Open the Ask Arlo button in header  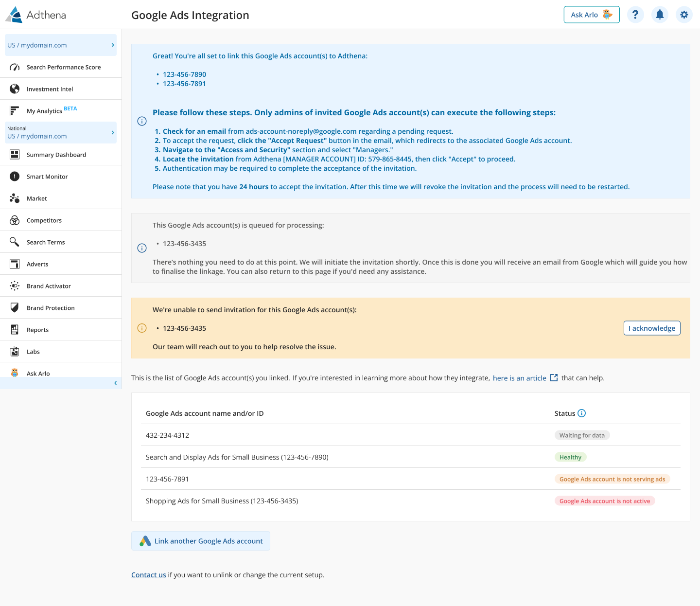[591, 15]
